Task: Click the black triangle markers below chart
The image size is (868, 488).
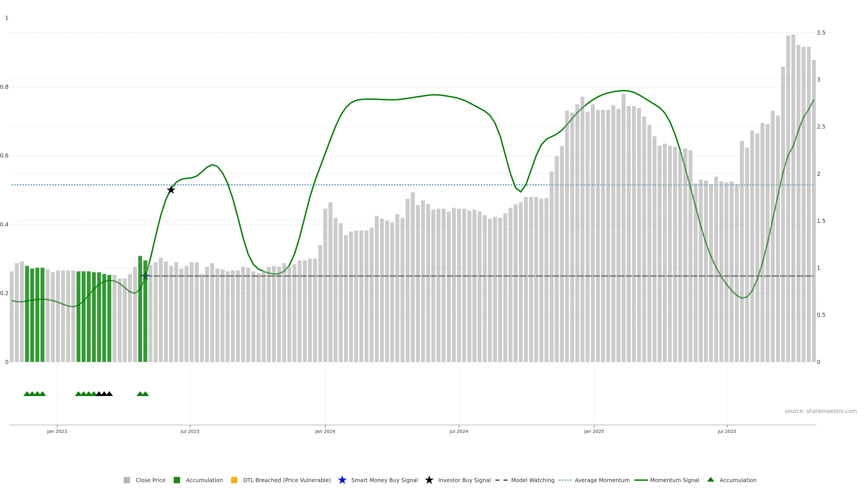Action: point(104,394)
